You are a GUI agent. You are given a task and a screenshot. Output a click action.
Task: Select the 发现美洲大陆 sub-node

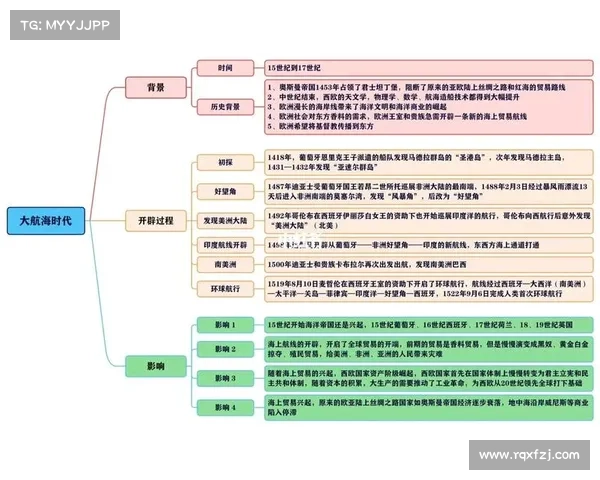pyautogui.click(x=225, y=221)
